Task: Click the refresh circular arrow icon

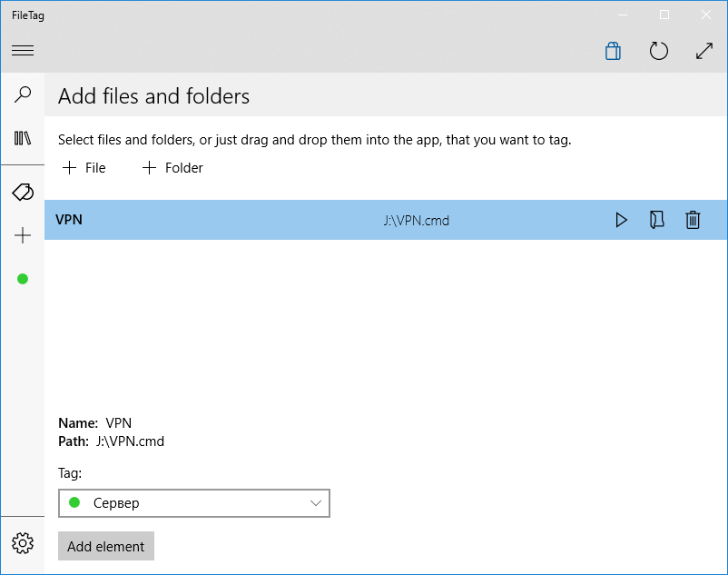Action: [658, 51]
